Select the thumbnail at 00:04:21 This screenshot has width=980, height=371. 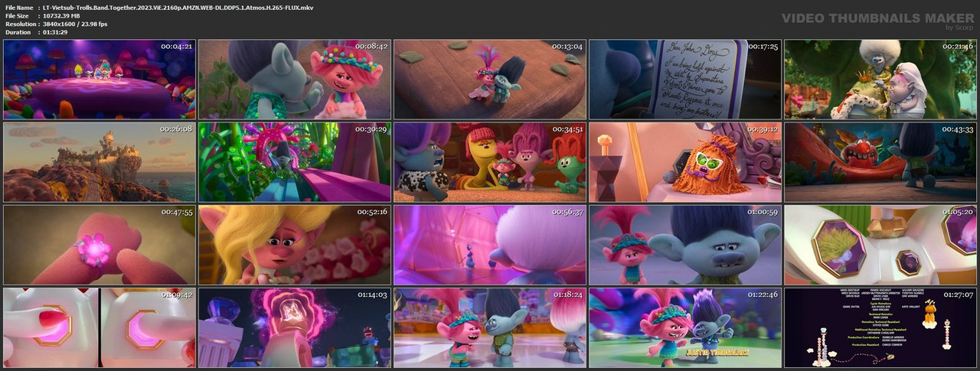(100, 80)
